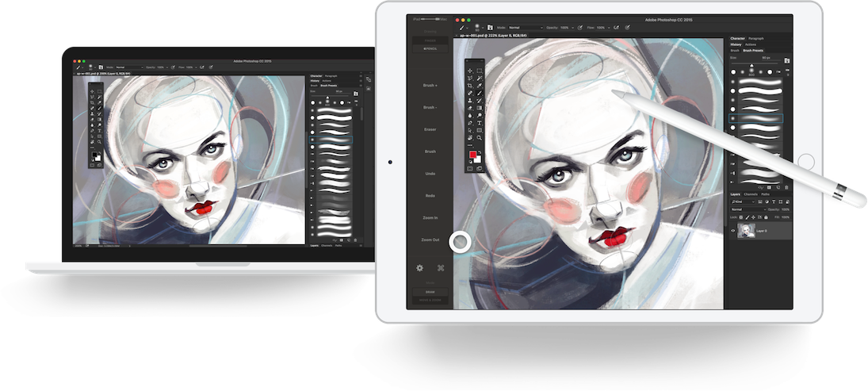
Task: Enable FINGER drawing in Astropad sidebar
Action: [x=430, y=40]
